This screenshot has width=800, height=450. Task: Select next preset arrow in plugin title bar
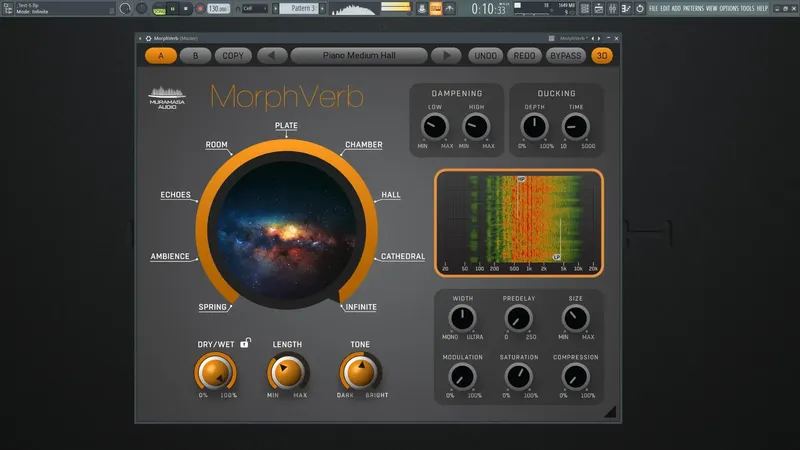(599, 38)
